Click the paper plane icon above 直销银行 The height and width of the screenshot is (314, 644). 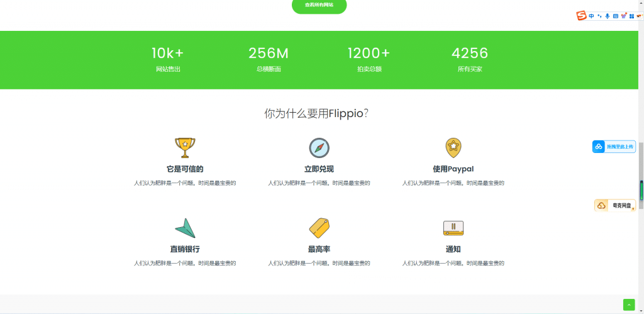tap(185, 228)
